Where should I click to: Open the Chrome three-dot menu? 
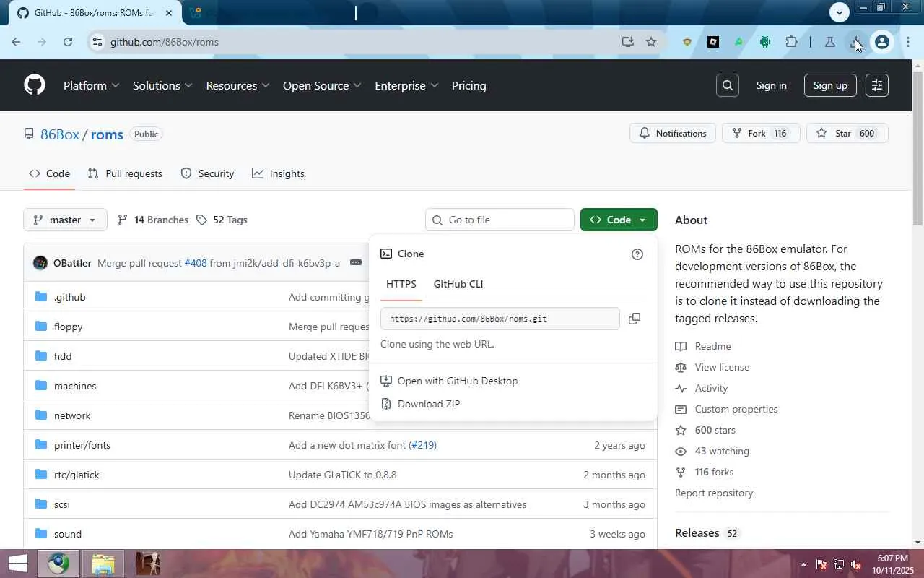pyautogui.click(x=908, y=42)
